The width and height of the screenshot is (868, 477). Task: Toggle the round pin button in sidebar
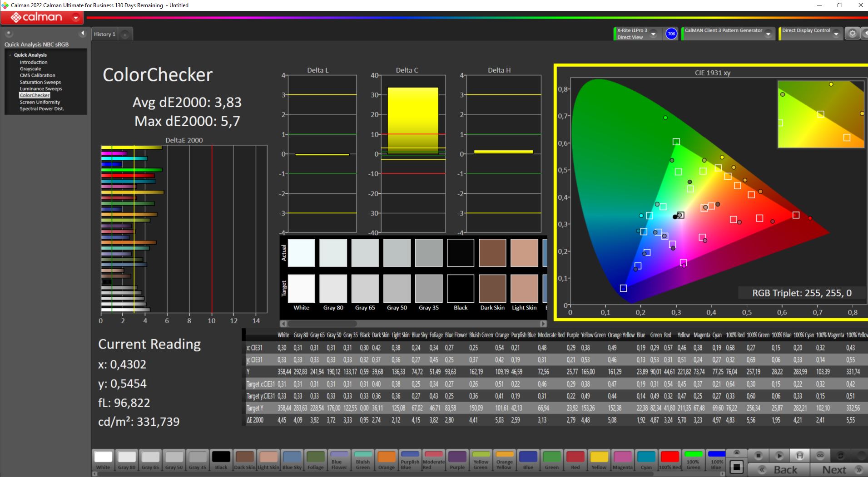coord(9,33)
